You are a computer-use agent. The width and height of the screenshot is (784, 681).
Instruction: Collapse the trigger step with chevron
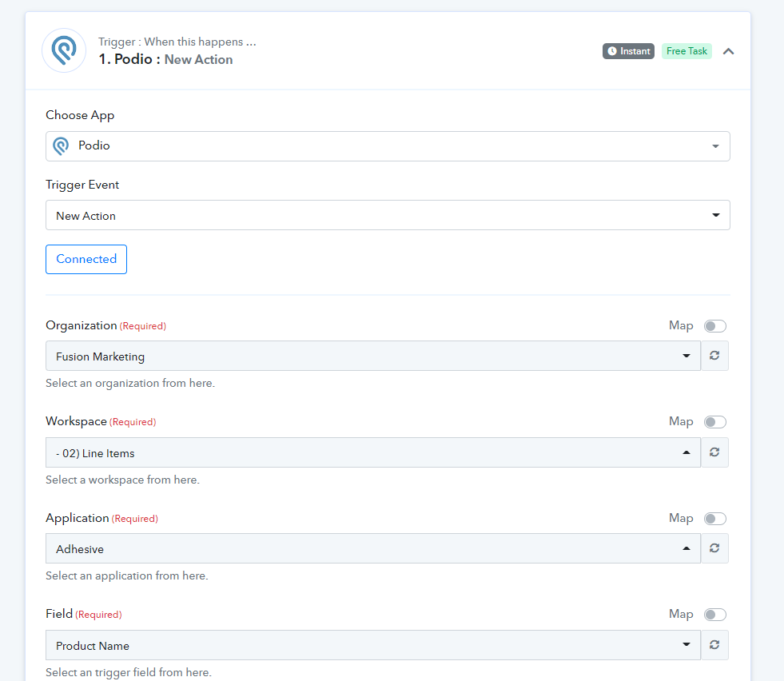coord(729,51)
